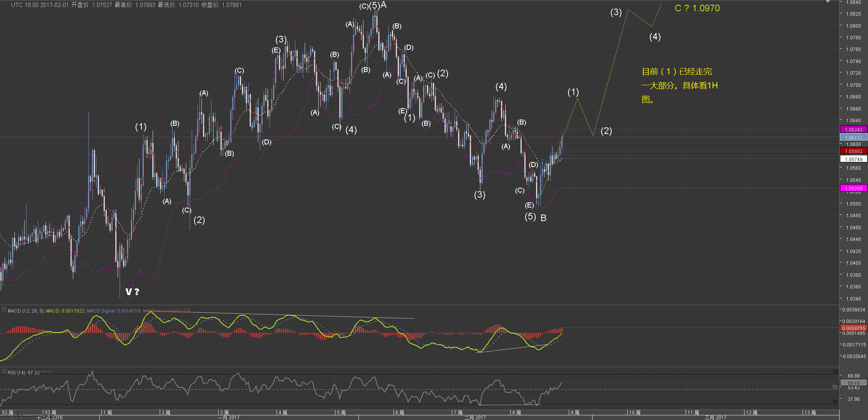Screen dimensions: 868x420
Task: Click the '8 周' week label
Action: 517,413
